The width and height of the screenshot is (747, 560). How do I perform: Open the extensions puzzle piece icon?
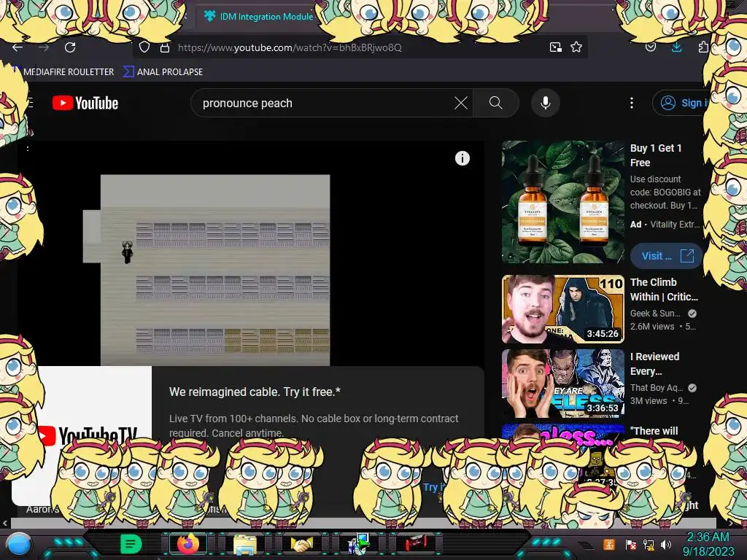703,47
